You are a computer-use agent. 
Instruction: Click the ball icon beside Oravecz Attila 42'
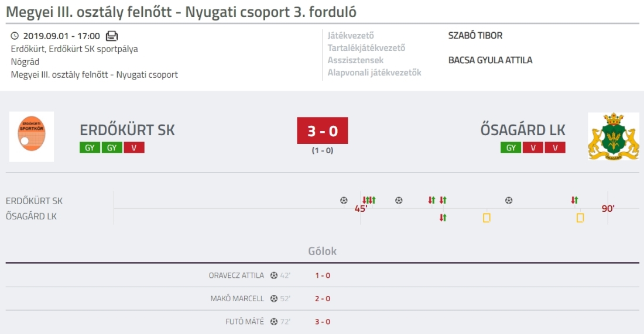[x=274, y=276]
